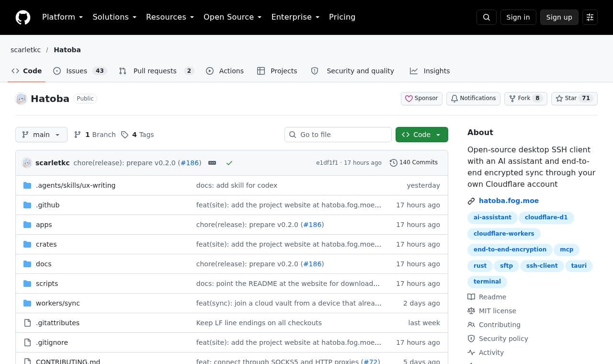
Task: Click the Go to file search field
Action: click(338, 135)
